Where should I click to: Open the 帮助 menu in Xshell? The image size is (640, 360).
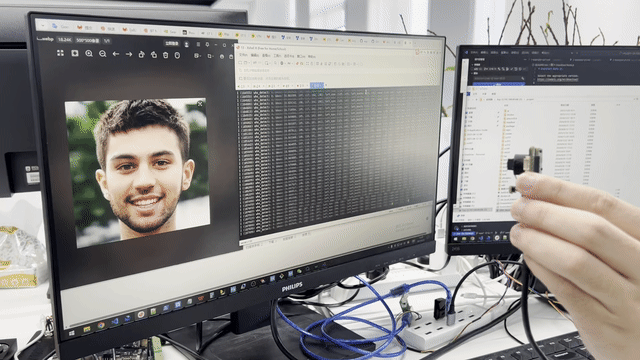312,57
